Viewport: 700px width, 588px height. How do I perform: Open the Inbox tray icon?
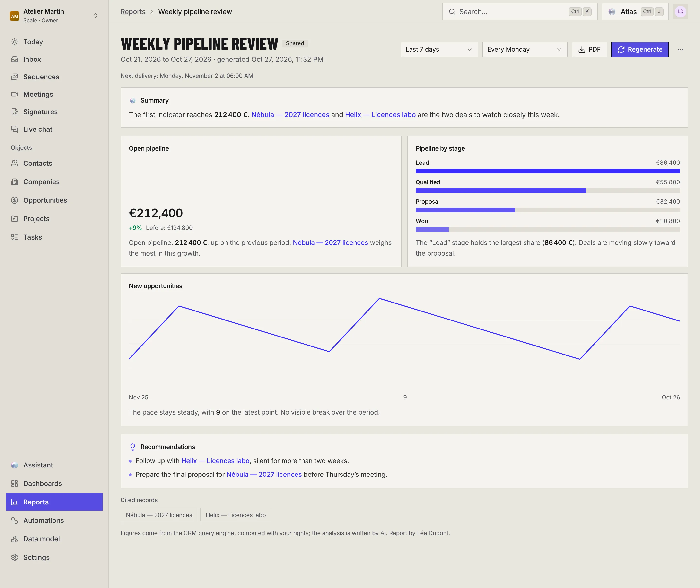[x=14, y=59]
